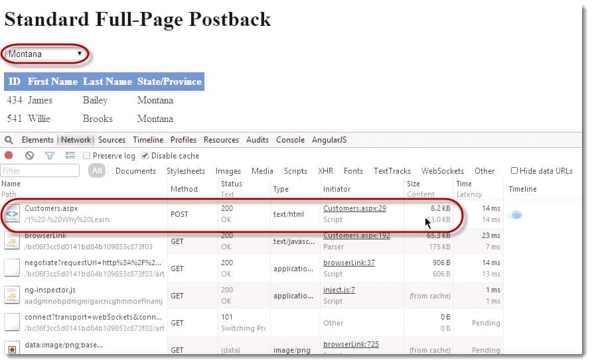
Task: Click the connect?transport request file icon
Action: pos(12,322)
